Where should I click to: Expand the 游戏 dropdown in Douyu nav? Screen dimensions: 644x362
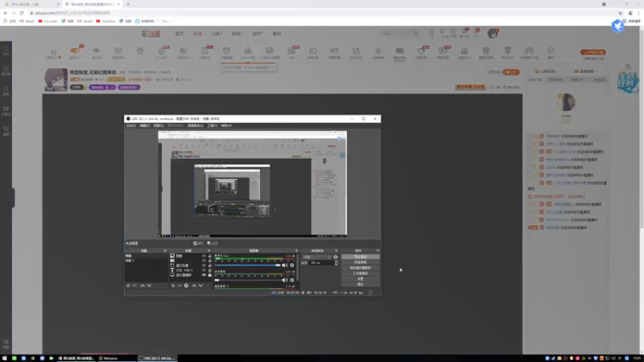click(x=257, y=34)
